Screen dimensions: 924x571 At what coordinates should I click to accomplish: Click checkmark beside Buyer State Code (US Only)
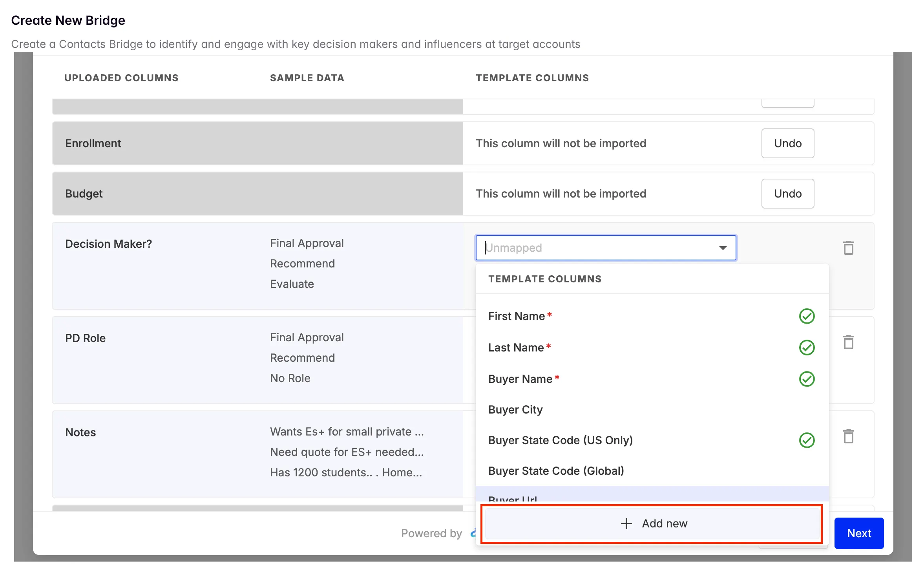807,440
